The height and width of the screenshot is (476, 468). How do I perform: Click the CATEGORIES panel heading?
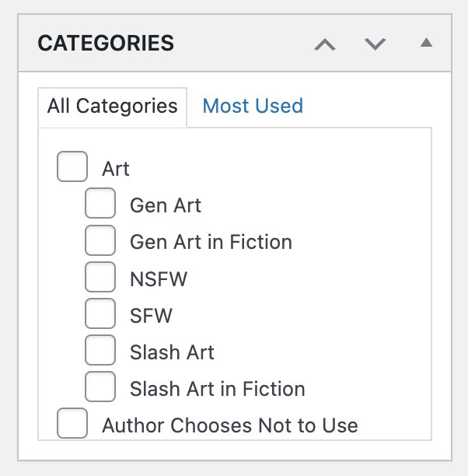(x=106, y=43)
